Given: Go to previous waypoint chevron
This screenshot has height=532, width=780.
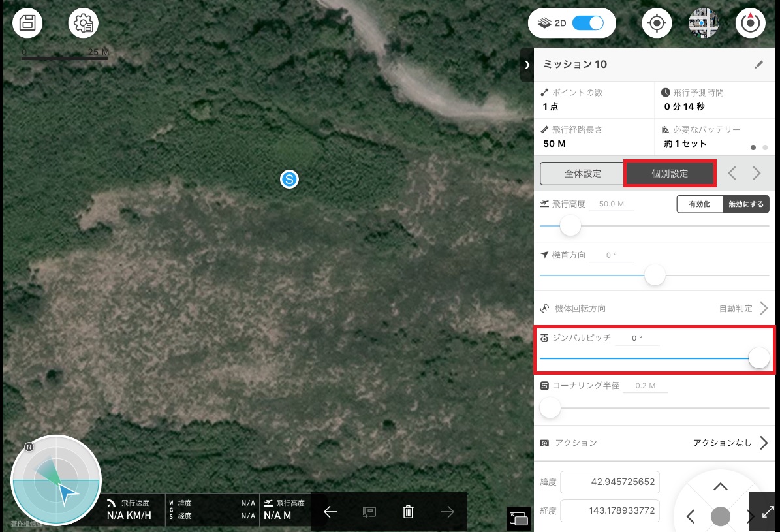Looking at the screenshot, I should coord(732,173).
